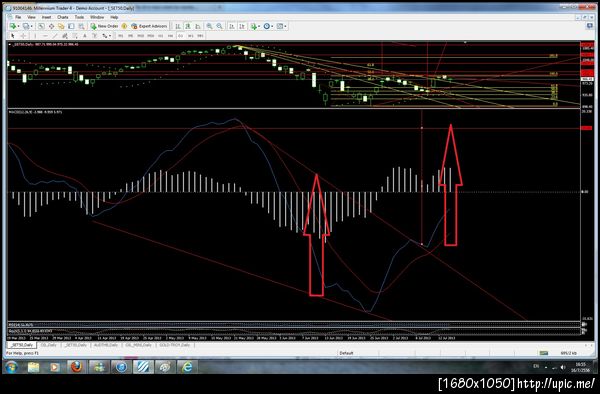This screenshot has width=600, height=394.
Task: Toggle the Data Window icon
Action: pyautogui.click(x=51, y=26)
